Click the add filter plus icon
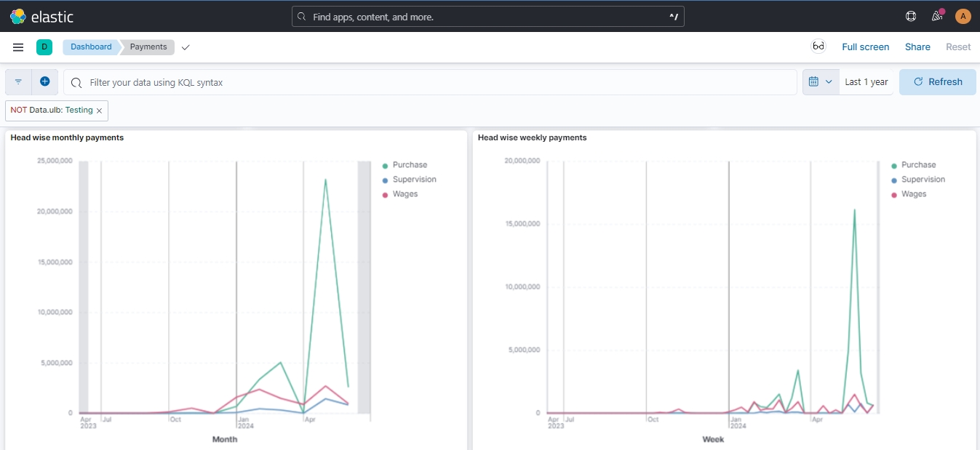Screen dimensions: 980x450 44,82
